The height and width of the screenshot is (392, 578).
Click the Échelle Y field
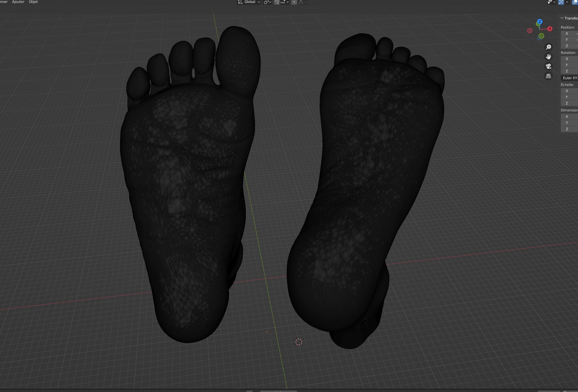pos(569,97)
